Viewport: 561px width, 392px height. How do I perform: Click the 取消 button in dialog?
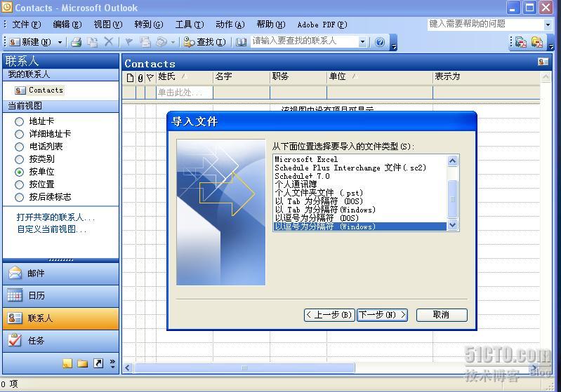tap(442, 315)
